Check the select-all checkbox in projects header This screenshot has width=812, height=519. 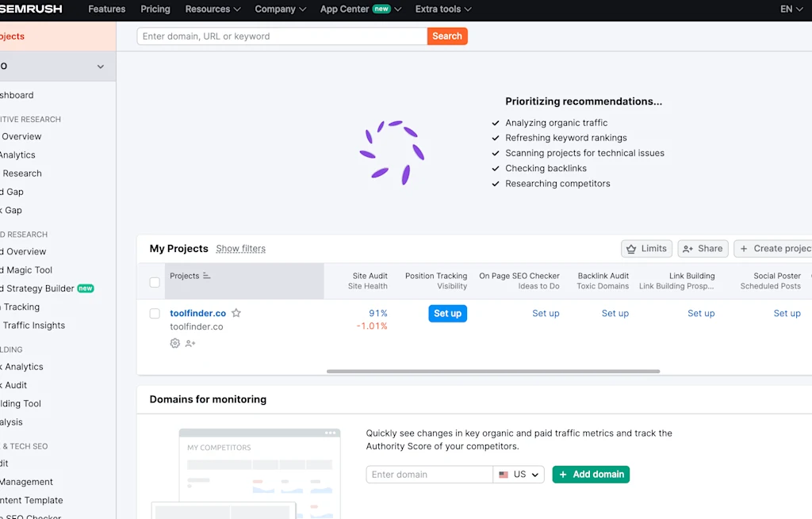click(155, 281)
